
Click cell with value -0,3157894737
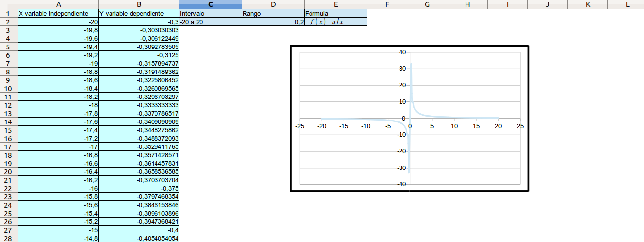[x=139, y=63]
